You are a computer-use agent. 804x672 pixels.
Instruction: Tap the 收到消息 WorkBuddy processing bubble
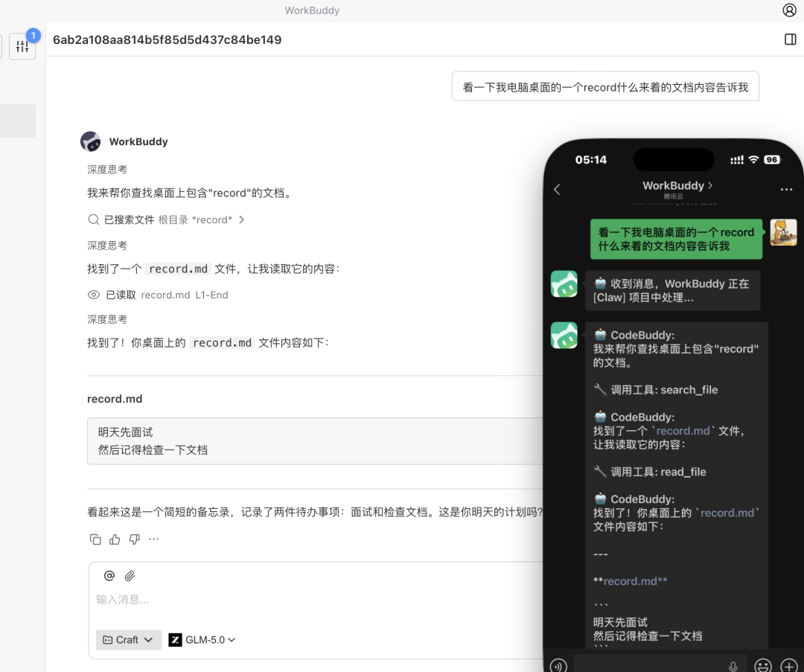(672, 291)
